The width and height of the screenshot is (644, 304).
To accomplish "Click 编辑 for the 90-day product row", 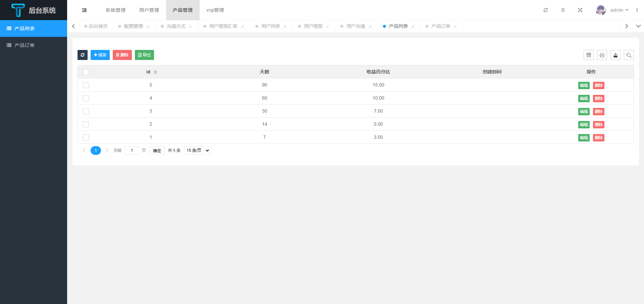I will tap(584, 85).
